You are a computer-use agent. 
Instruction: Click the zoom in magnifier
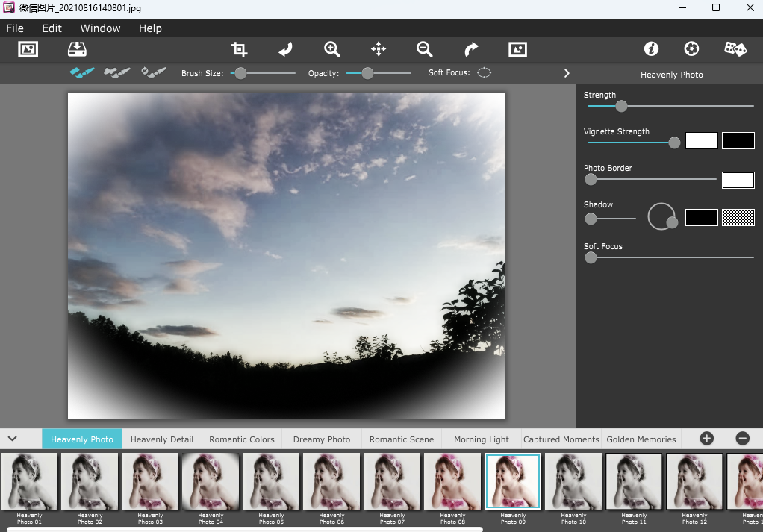[332, 49]
